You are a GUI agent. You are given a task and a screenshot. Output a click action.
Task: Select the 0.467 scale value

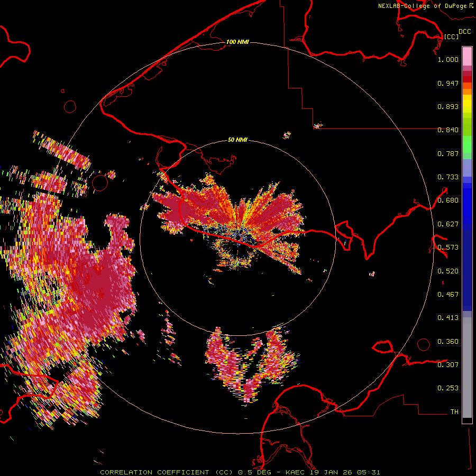(448, 295)
